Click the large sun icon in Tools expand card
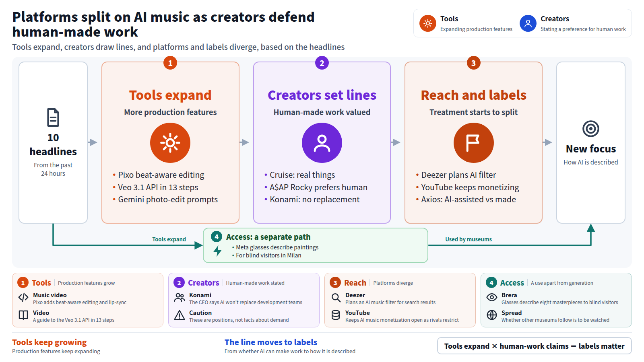Viewport: 644px width, 362px height. pyautogui.click(x=170, y=143)
